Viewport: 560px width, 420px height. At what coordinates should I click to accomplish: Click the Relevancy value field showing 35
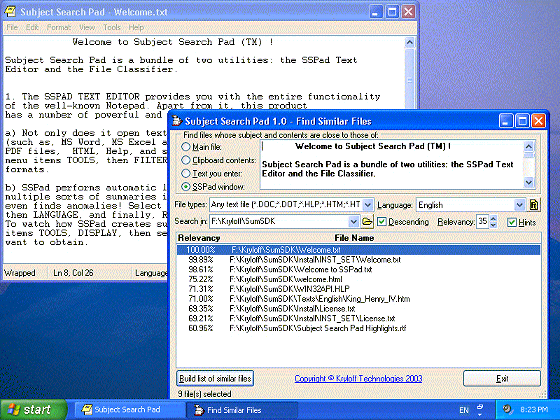[x=483, y=222]
